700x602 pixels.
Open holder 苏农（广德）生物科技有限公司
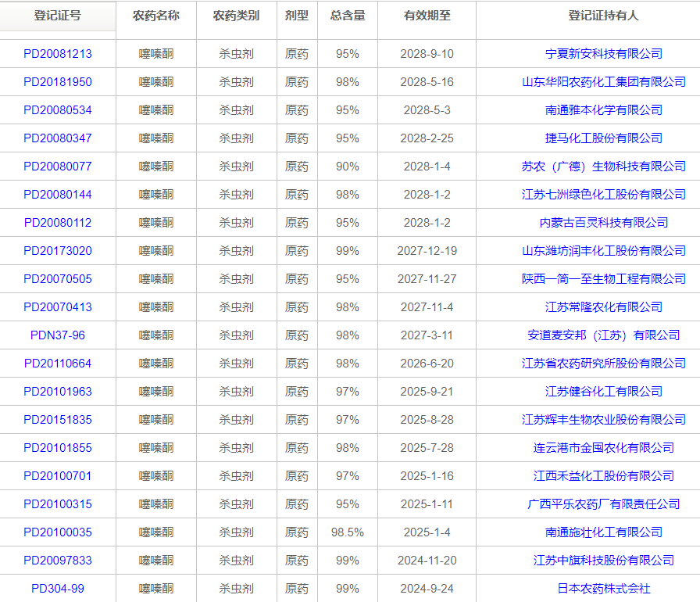click(604, 167)
